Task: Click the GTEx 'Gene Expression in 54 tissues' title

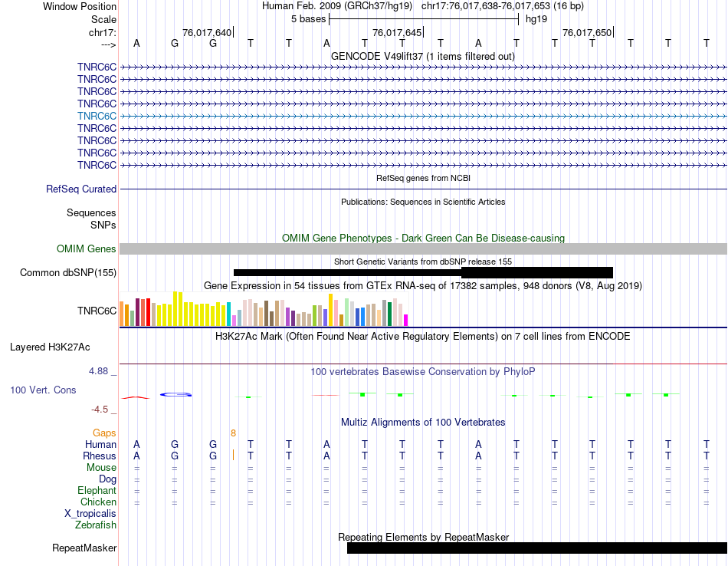Action: click(x=423, y=286)
